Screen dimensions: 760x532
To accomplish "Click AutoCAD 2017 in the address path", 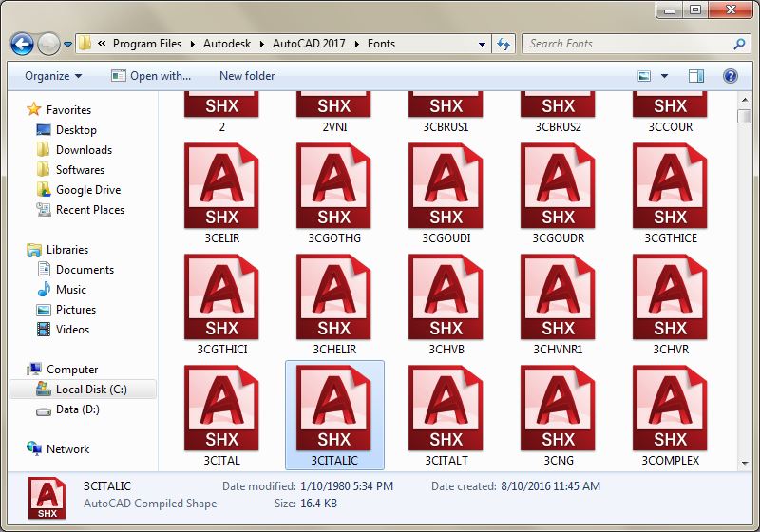I will click(x=309, y=44).
